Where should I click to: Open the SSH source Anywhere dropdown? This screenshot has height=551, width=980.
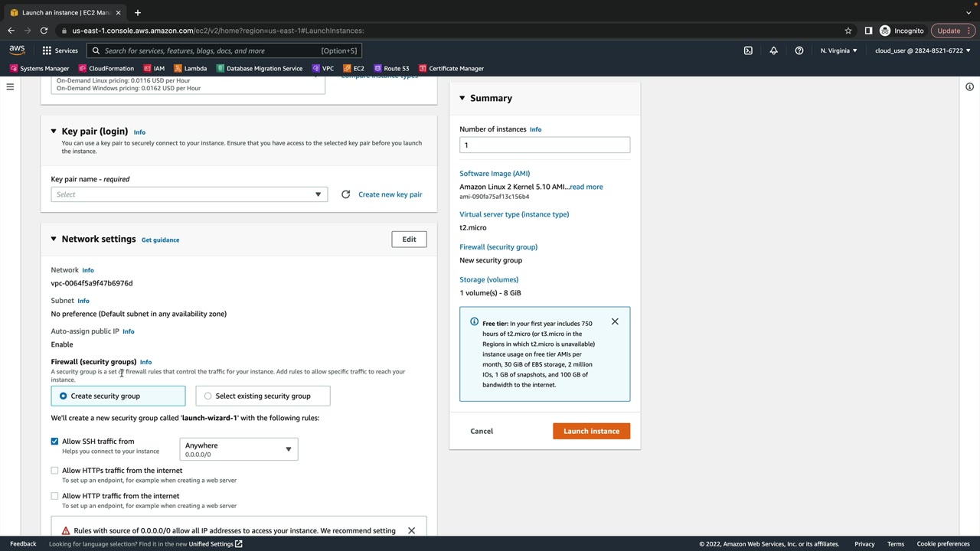(x=238, y=449)
